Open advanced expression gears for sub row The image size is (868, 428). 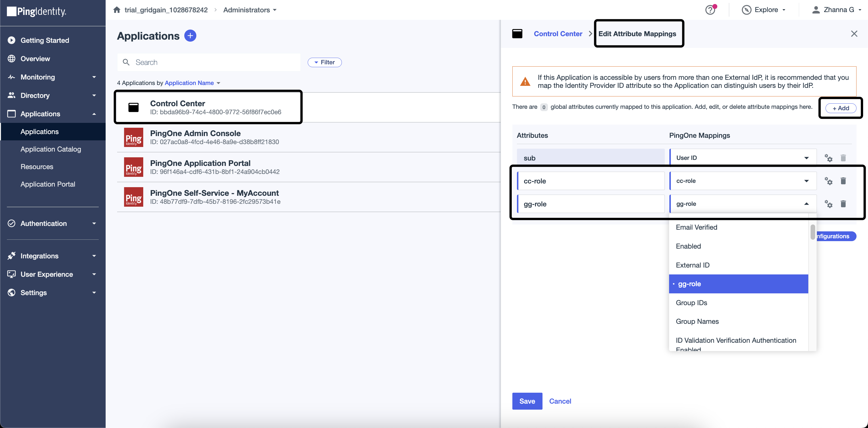click(828, 158)
